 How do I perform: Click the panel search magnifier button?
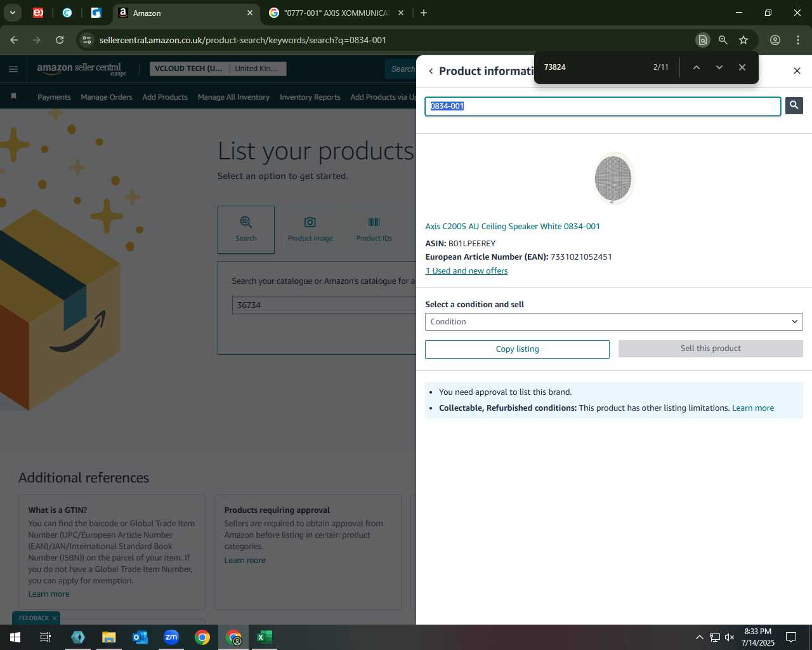(794, 105)
